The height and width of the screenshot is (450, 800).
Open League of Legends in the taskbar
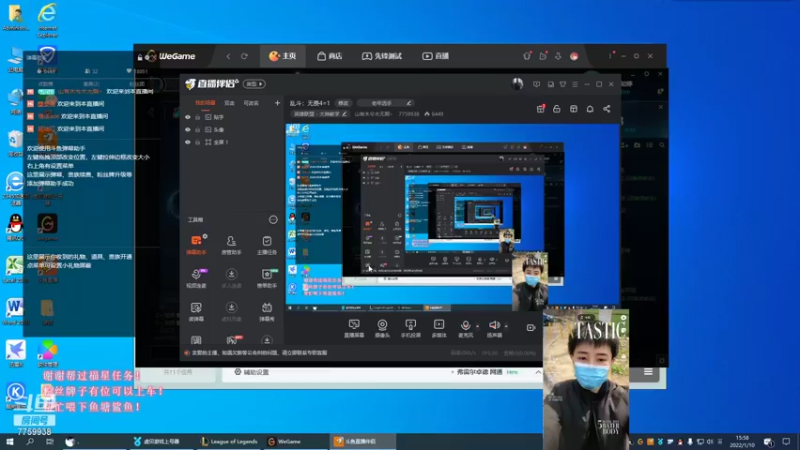pyautogui.click(x=230, y=442)
